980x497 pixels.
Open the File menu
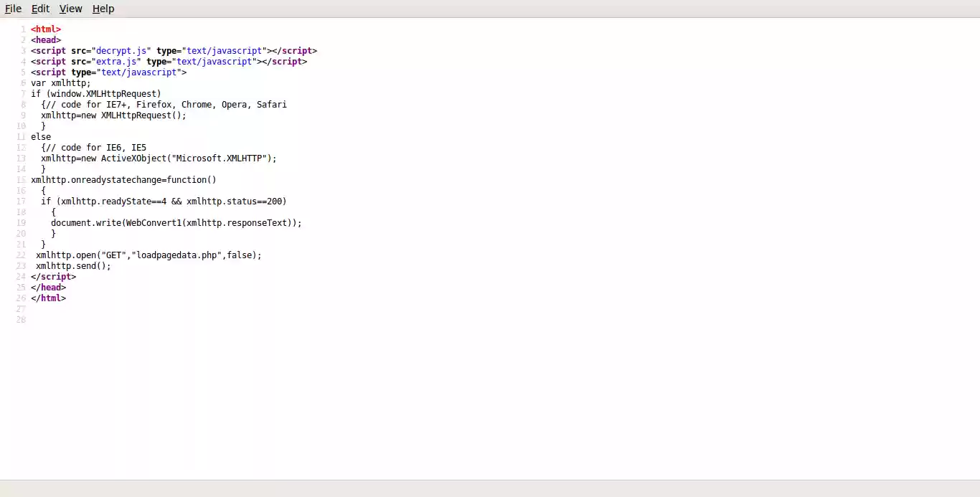[x=13, y=9]
